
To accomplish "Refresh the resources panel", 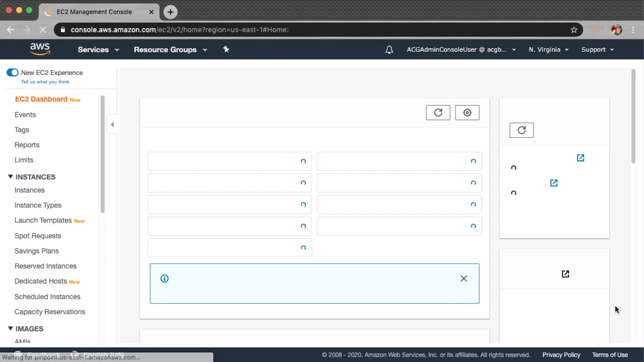I will tap(438, 113).
